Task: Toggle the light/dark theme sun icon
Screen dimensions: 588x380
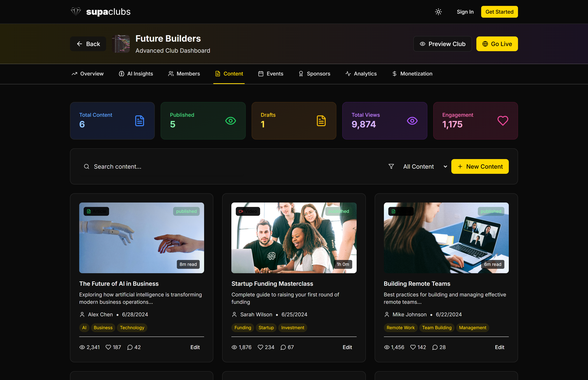Action: pos(438,12)
